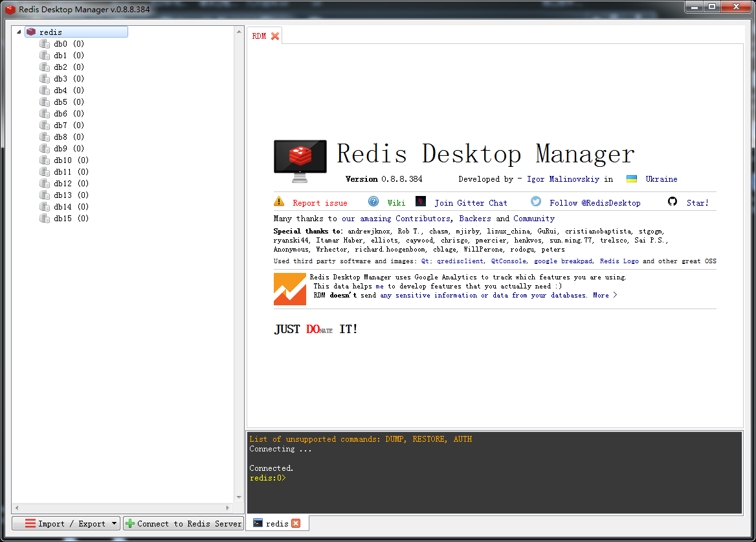Image resolution: width=756 pixels, height=542 pixels.
Task: Close the redis console tab
Action: pyautogui.click(x=296, y=523)
